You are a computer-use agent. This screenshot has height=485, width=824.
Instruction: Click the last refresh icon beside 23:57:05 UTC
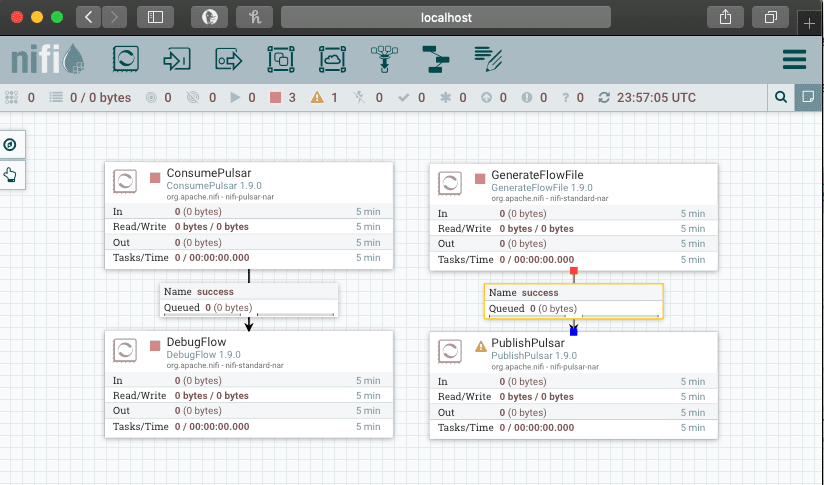604,97
